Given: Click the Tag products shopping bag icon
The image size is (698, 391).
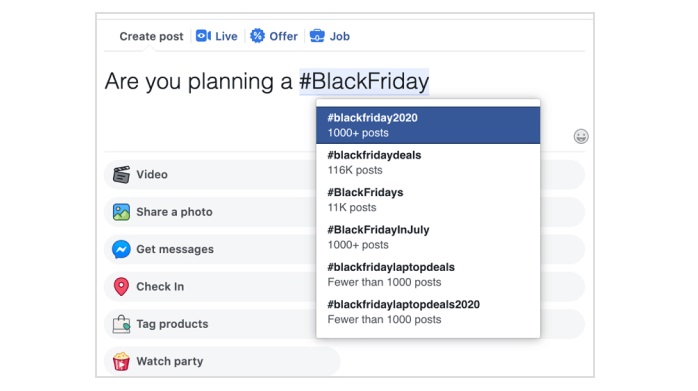Looking at the screenshot, I should pos(121,324).
